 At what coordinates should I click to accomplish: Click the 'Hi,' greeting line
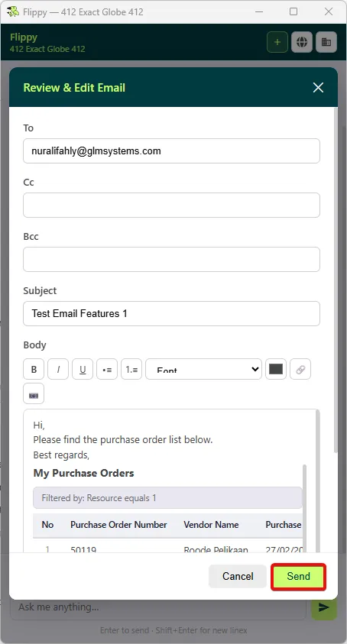click(x=39, y=425)
